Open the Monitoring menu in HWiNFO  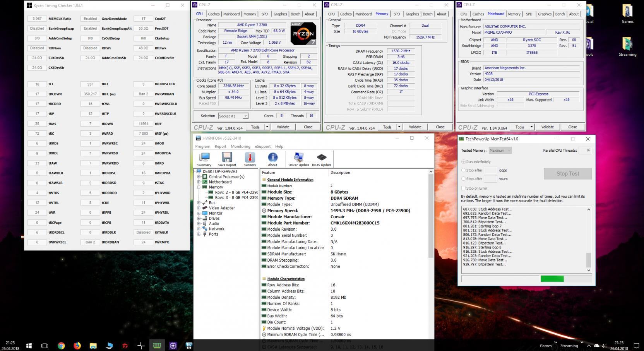pyautogui.click(x=240, y=146)
